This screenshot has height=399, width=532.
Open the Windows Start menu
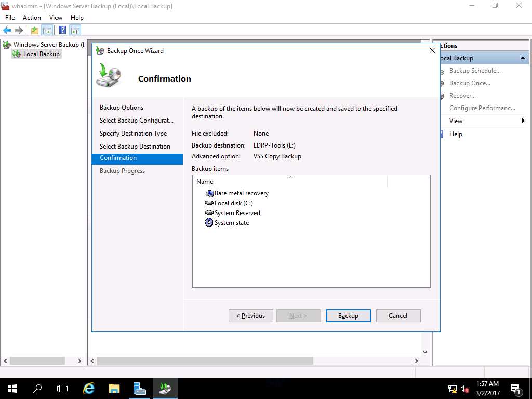coord(12,389)
